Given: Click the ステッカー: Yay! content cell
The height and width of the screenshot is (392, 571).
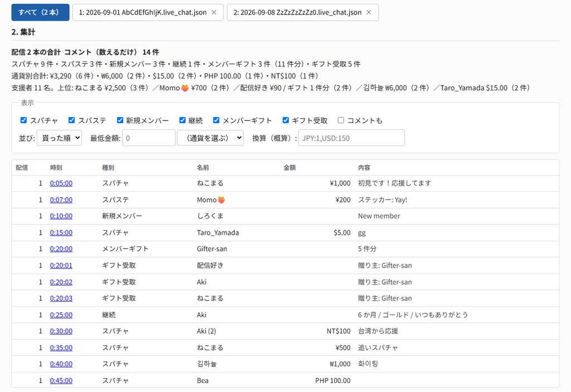Looking at the screenshot, I should [x=383, y=200].
